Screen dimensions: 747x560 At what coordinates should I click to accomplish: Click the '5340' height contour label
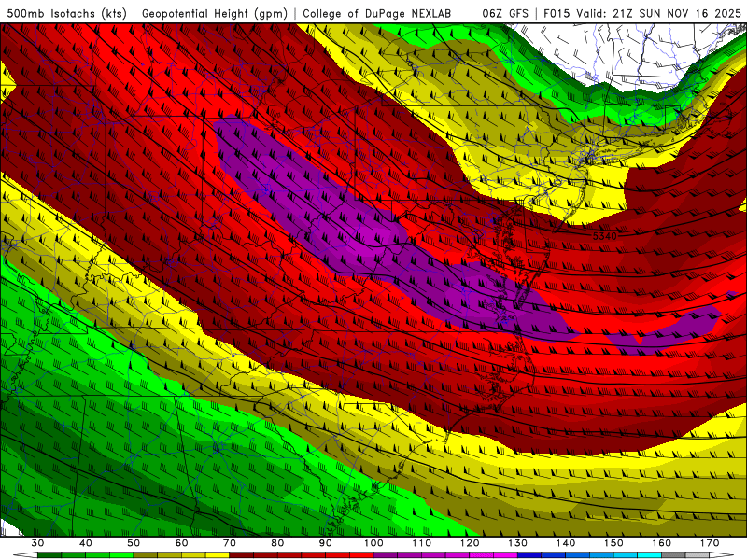click(x=604, y=236)
